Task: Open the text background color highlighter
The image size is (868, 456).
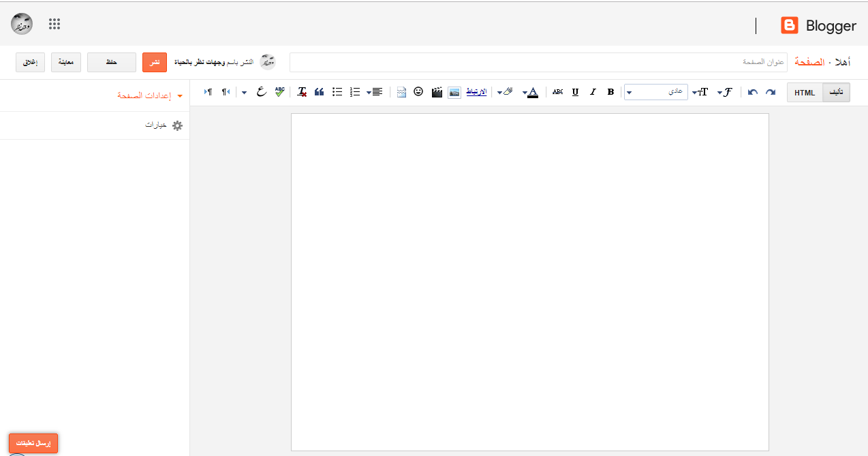Action: coord(506,92)
